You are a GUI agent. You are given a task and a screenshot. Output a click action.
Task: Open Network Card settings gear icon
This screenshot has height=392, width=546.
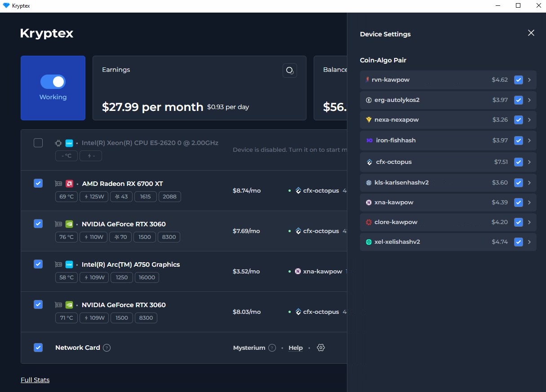point(321,348)
